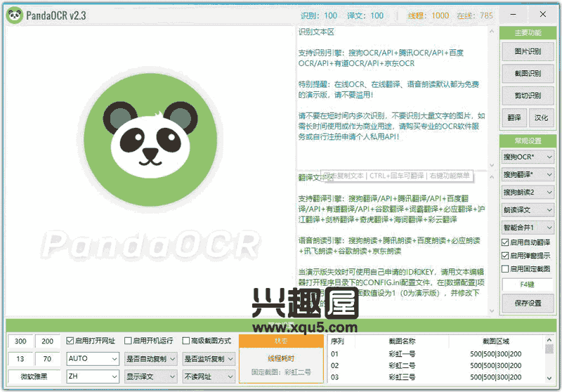The width and height of the screenshot is (562, 392).
Task: Click the field showing 300
Action: pyautogui.click(x=20, y=341)
